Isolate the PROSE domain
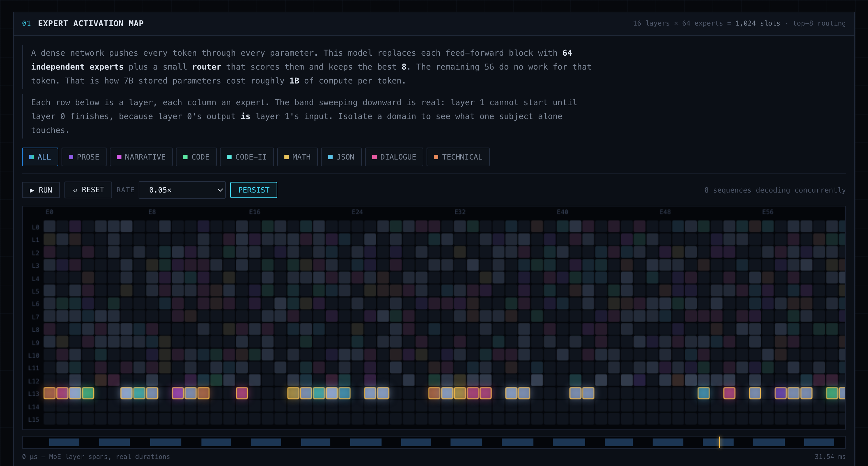 click(84, 157)
